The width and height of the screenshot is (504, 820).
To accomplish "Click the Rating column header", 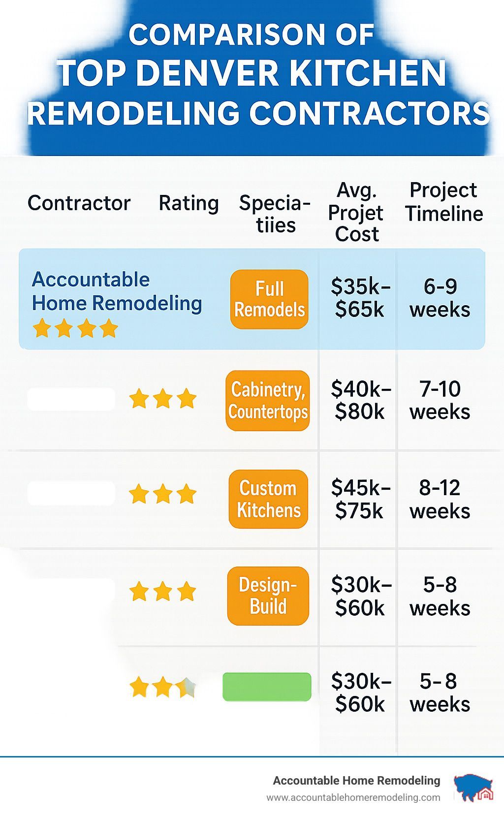I will click(189, 203).
